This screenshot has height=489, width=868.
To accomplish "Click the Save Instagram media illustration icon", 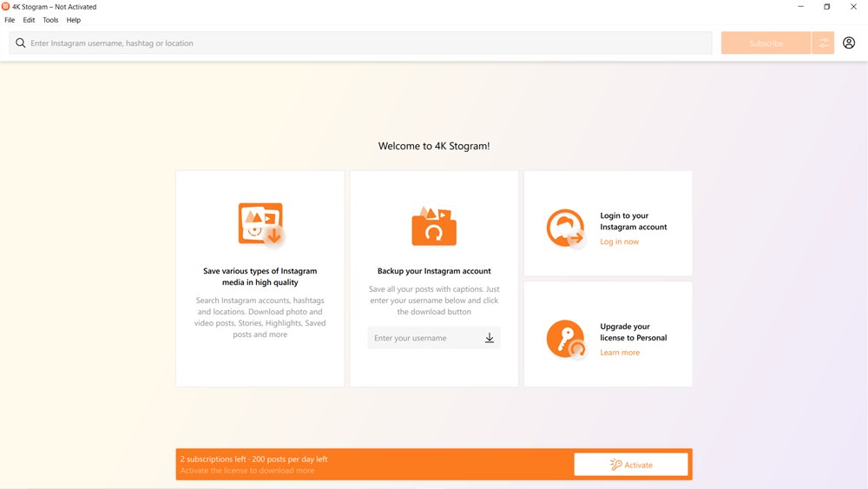I will coord(260,224).
